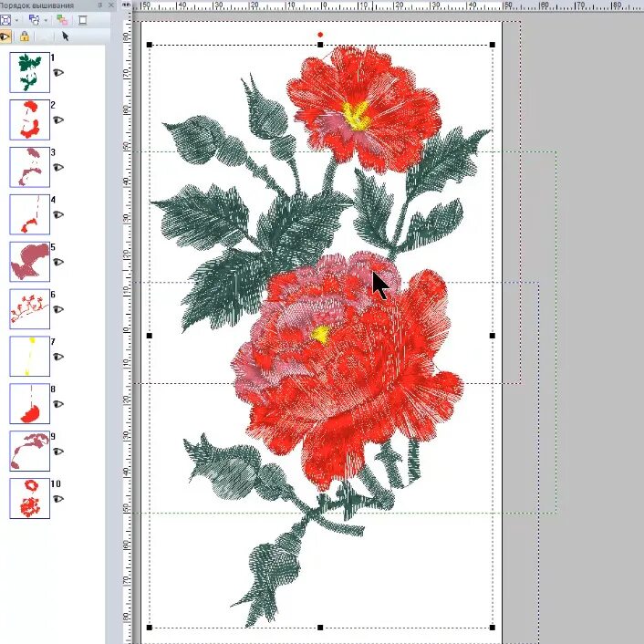Toggle visibility eye for layer 5
The height and width of the screenshot is (644, 644).
point(58,262)
